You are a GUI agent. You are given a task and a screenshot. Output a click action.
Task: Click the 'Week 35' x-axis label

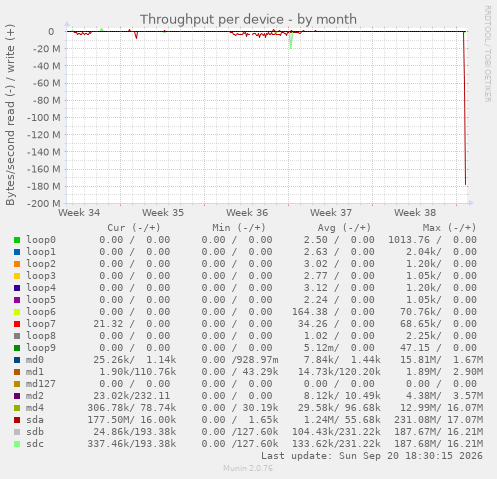163,213
